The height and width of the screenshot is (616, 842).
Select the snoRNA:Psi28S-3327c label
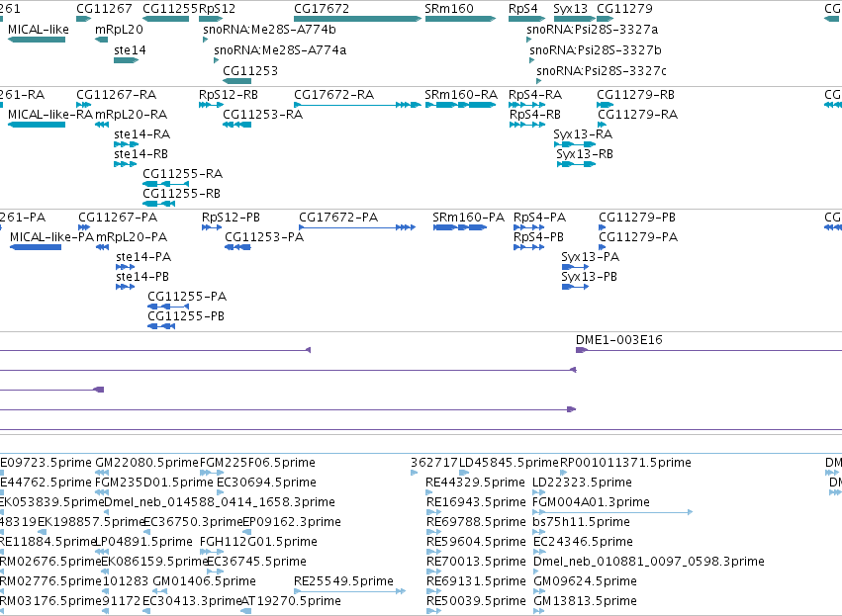(602, 70)
